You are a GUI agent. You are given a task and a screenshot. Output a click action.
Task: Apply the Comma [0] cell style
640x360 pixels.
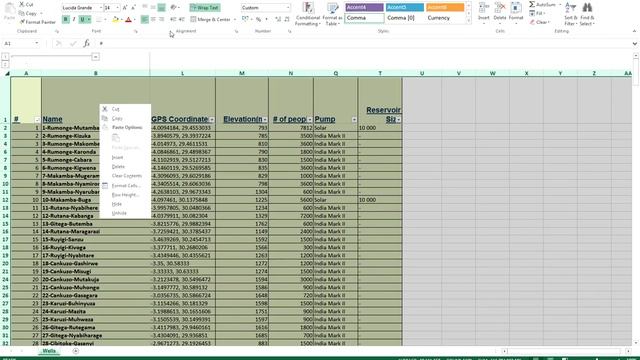tap(404, 18)
